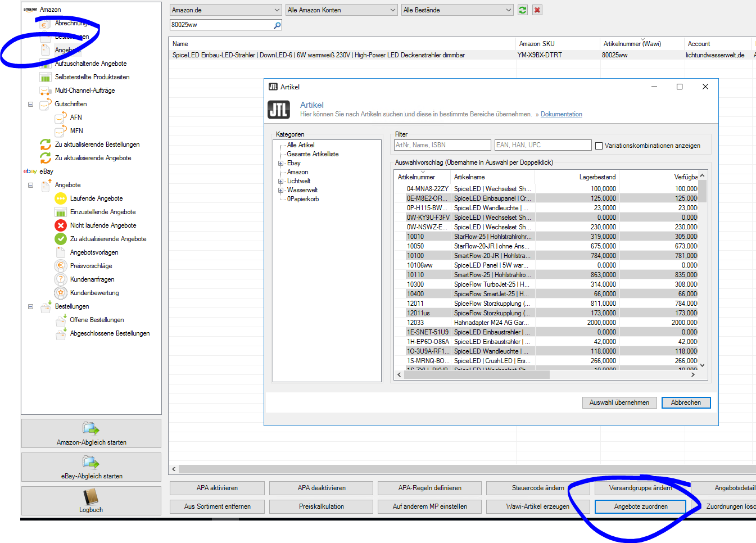Viewport: 756px width, 543px height.
Task: Click the Abgeschlossene Bestellungen icon
Action: (x=61, y=333)
